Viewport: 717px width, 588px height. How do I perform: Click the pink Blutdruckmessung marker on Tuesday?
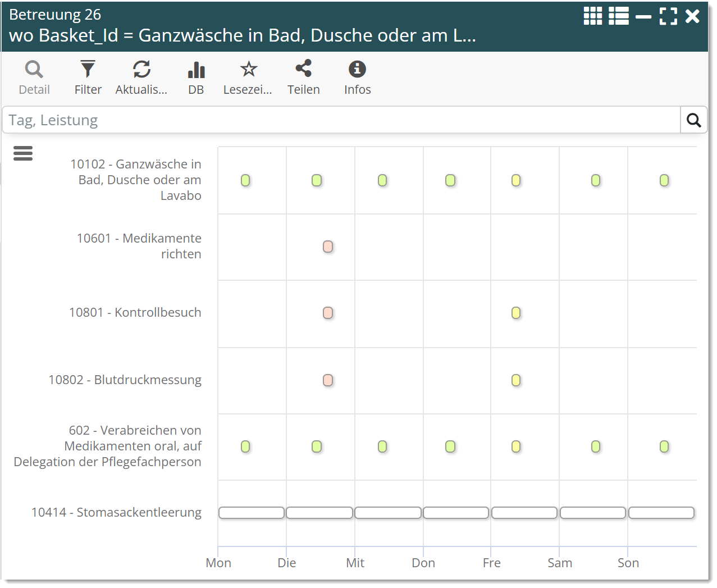[x=328, y=380]
